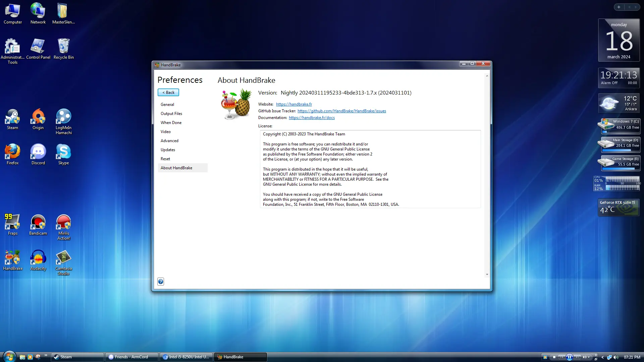This screenshot has width=644, height=362.
Task: Open the Windows Start orb
Action: (9, 357)
